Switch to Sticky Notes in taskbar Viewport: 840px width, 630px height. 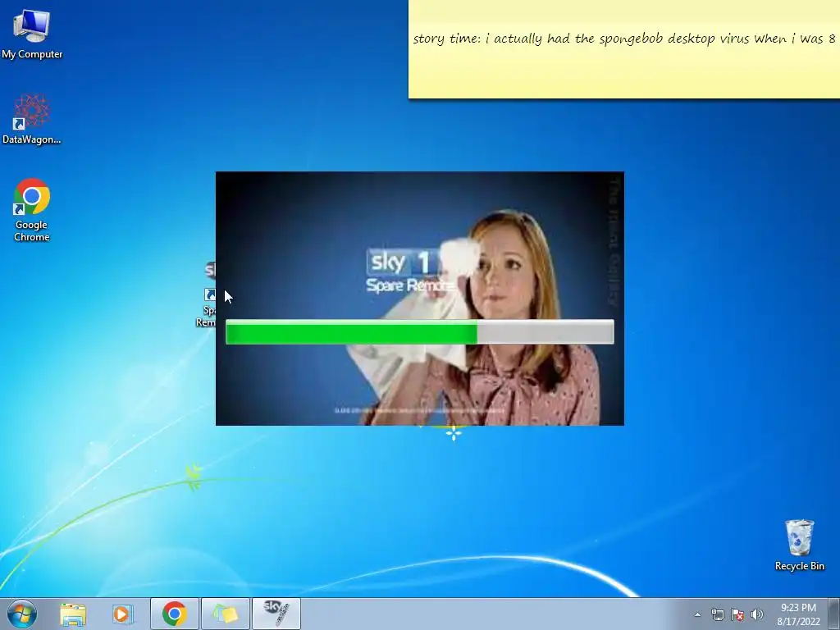click(x=226, y=614)
